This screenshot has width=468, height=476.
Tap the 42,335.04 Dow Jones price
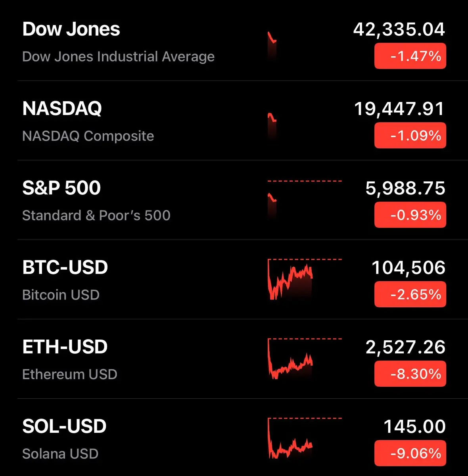[x=399, y=30]
